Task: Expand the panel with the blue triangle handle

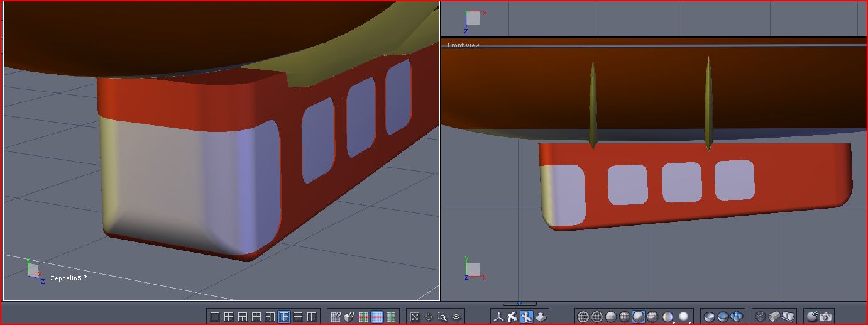Action: (x=519, y=304)
